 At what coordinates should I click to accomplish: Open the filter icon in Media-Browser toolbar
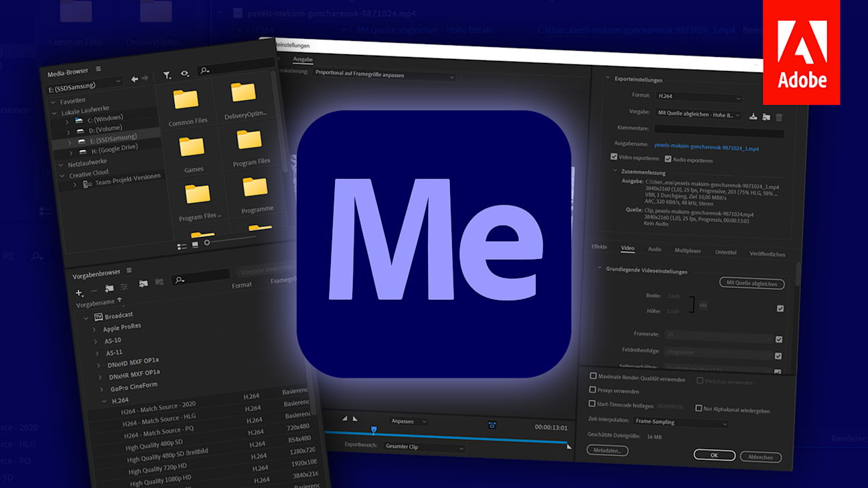(x=168, y=75)
